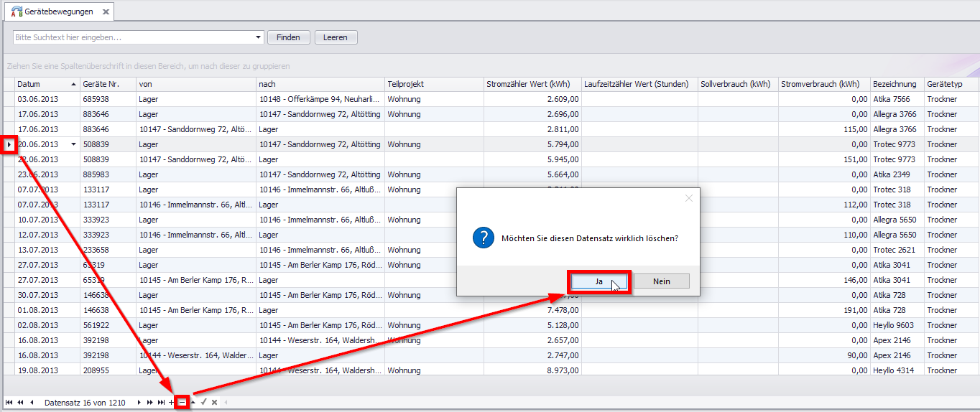Add new record with plus icon
The image size is (980, 412).
172,403
